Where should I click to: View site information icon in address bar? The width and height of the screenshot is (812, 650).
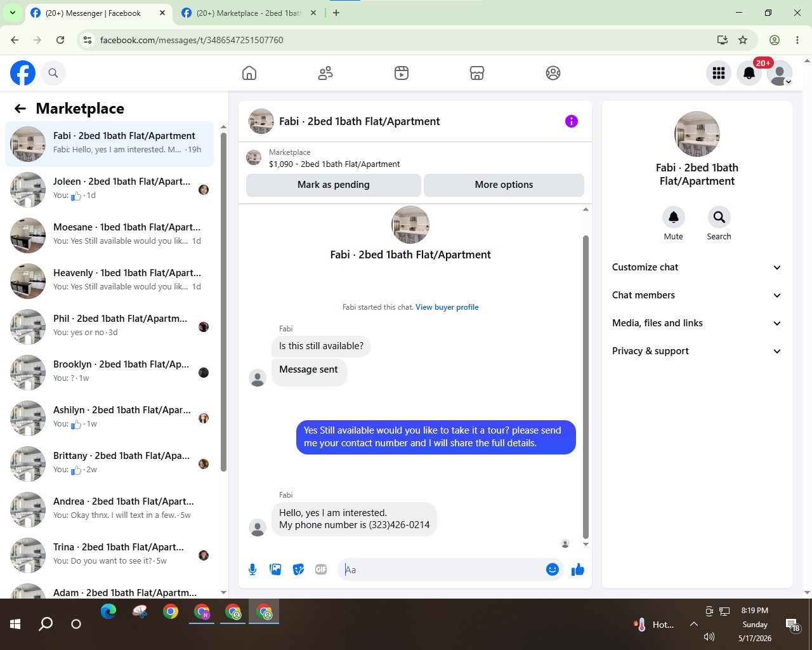pos(88,40)
